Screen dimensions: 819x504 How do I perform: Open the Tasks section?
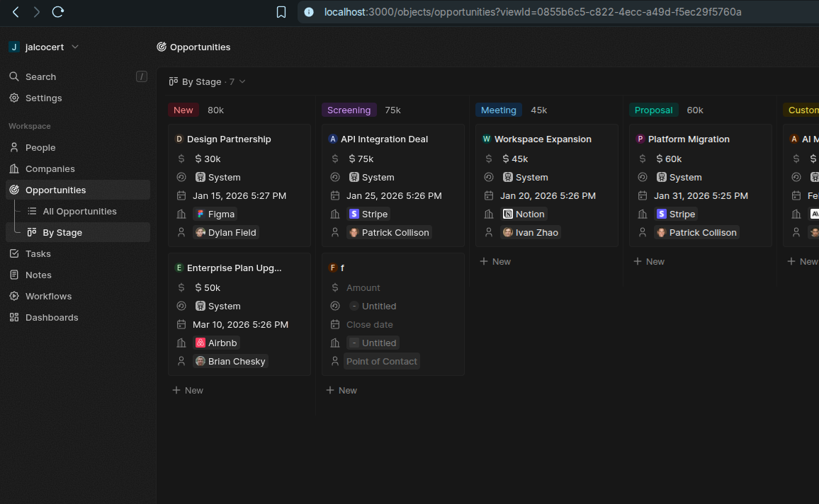38,253
